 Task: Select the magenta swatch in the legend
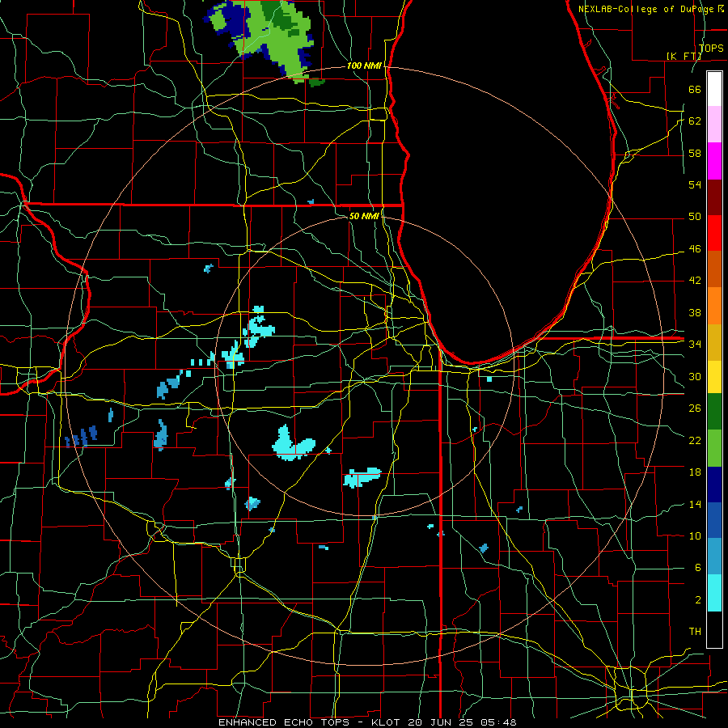(x=714, y=161)
